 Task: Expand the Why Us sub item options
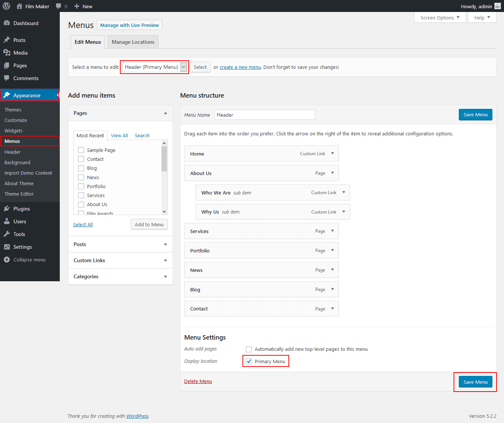[x=344, y=212]
